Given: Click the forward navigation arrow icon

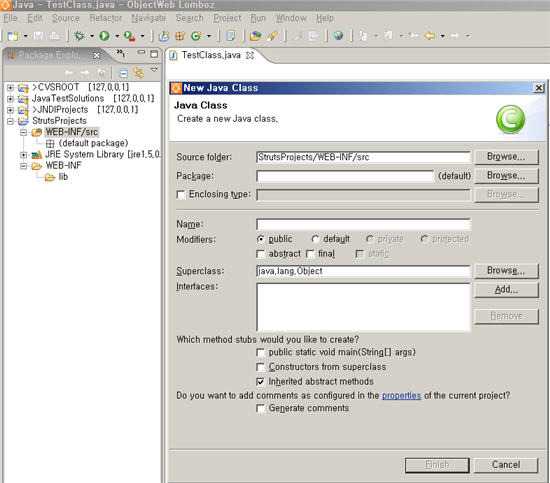Looking at the screenshot, I should click(455, 36).
